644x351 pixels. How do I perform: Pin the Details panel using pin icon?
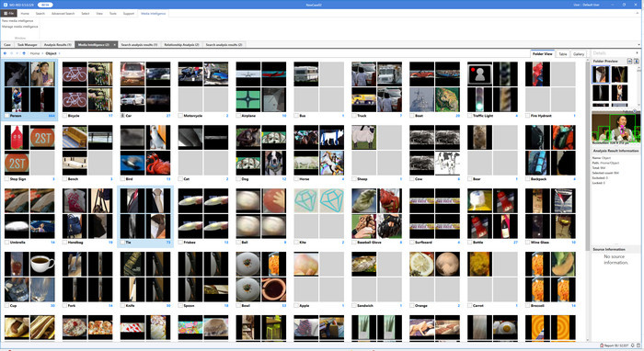637,53
